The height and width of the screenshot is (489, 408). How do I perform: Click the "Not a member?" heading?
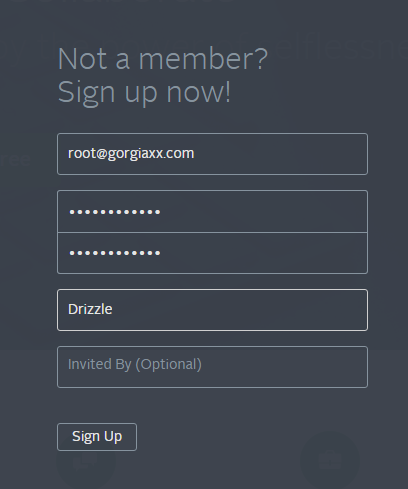pyautogui.click(x=163, y=59)
